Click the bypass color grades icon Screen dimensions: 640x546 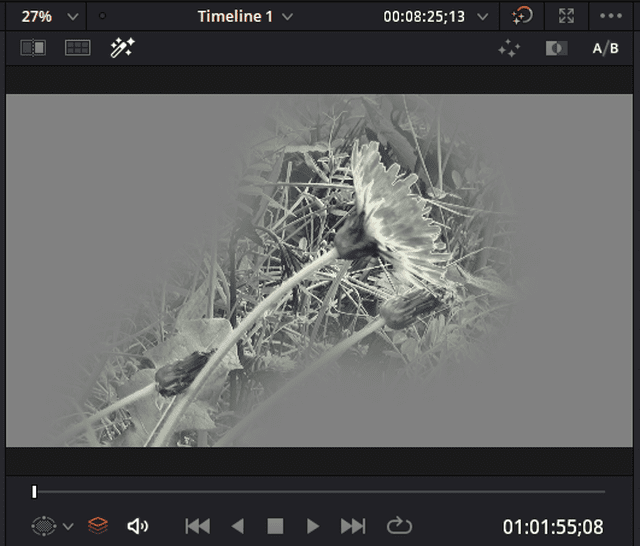[522, 16]
